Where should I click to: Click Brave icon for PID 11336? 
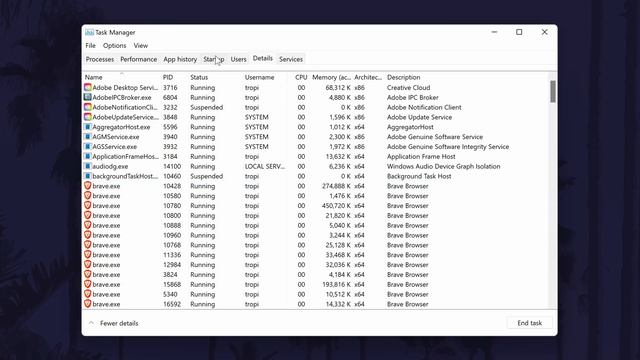click(87, 255)
